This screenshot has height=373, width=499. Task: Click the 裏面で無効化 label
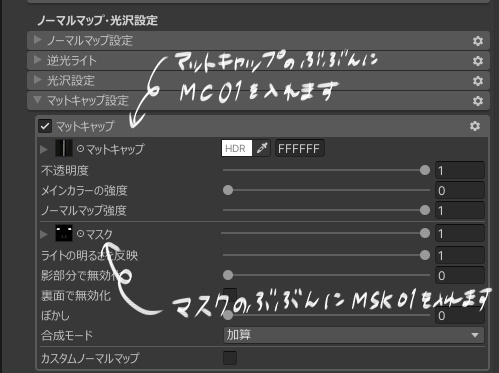pos(76,296)
